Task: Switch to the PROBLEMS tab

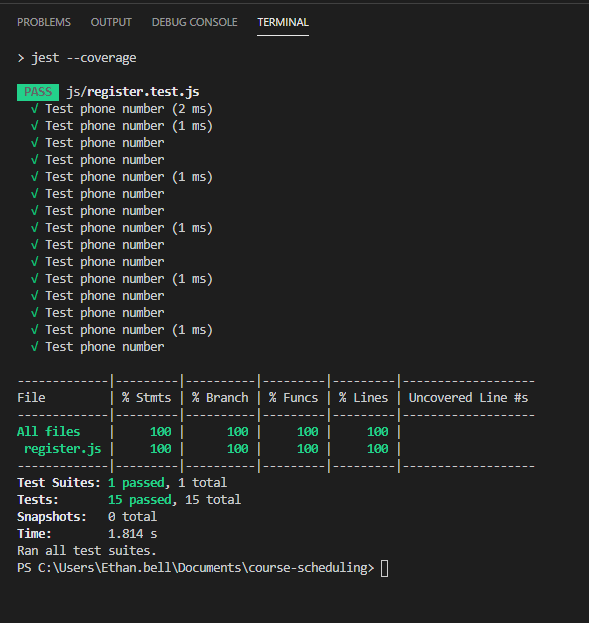Action: tap(44, 22)
